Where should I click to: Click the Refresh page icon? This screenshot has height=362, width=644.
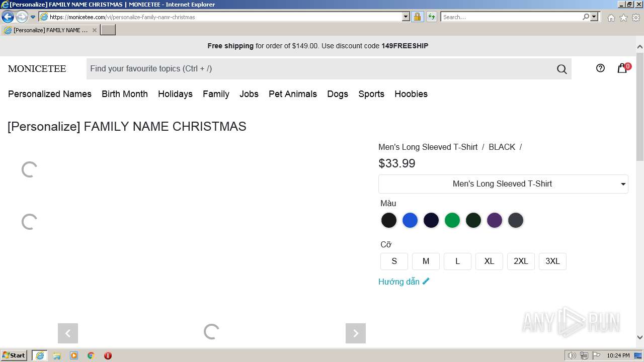(432, 17)
